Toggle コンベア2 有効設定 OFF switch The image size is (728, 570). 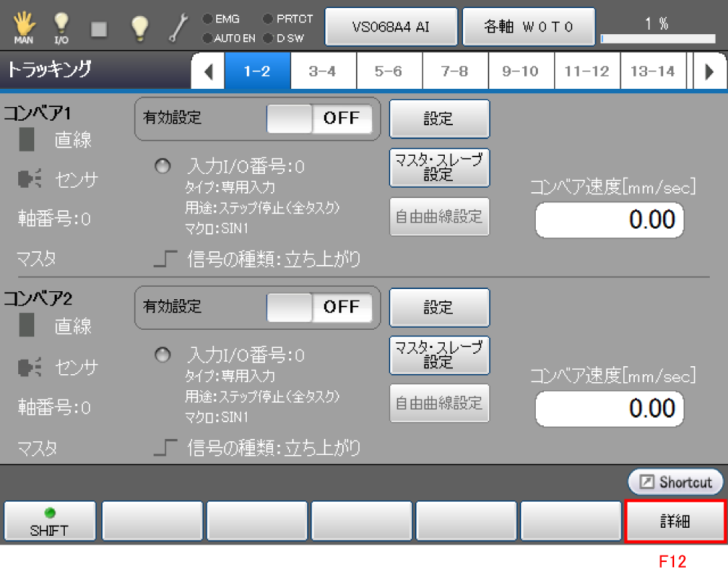point(319,307)
